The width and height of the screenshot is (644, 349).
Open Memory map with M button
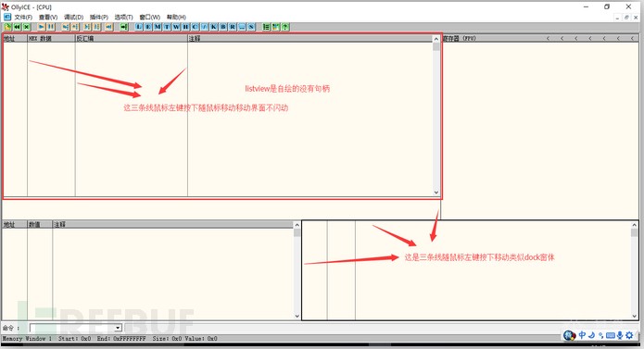coord(158,27)
